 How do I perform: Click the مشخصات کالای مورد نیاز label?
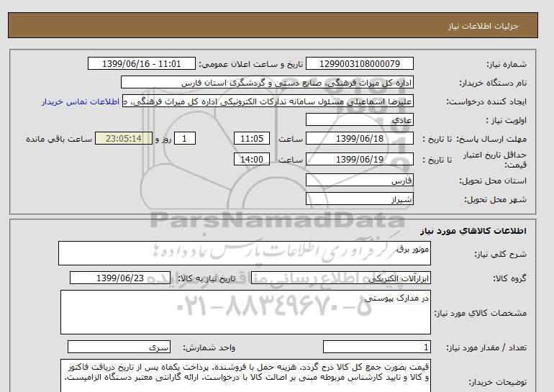pos(480,313)
